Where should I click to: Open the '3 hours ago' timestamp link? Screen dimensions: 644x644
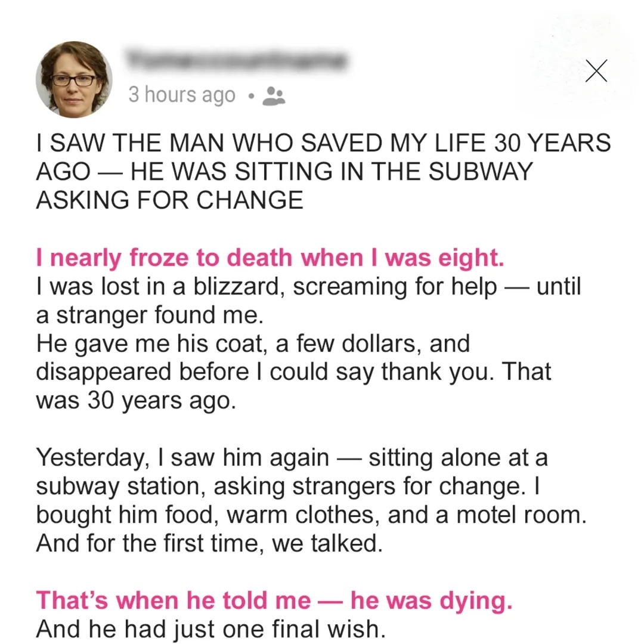(x=181, y=95)
